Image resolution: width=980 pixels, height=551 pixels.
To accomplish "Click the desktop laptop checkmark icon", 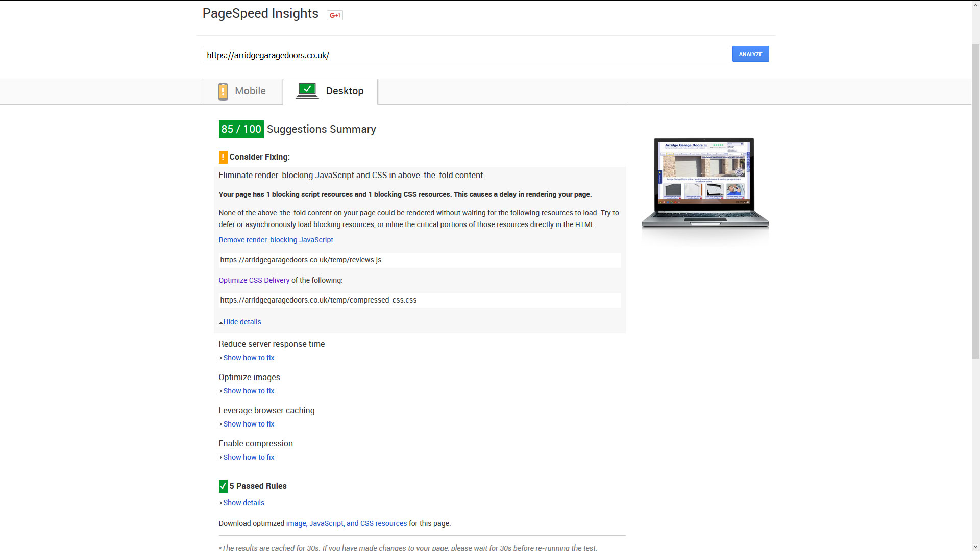I will coord(307,91).
